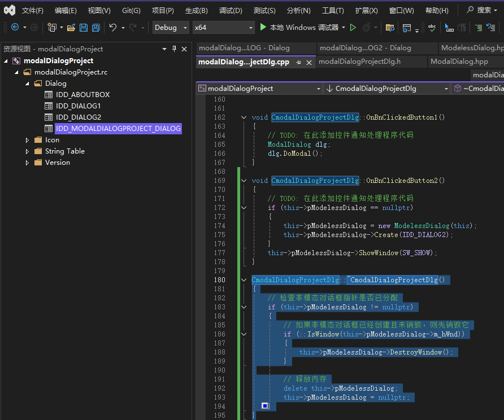Click the Undo toolbar icon
Viewport: 504px width, 420px height.
coord(113,28)
